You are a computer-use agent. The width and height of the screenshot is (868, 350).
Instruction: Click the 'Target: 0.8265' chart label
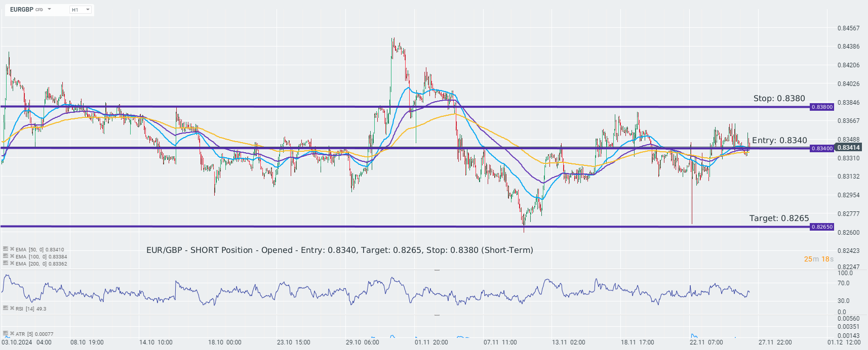tap(779, 218)
